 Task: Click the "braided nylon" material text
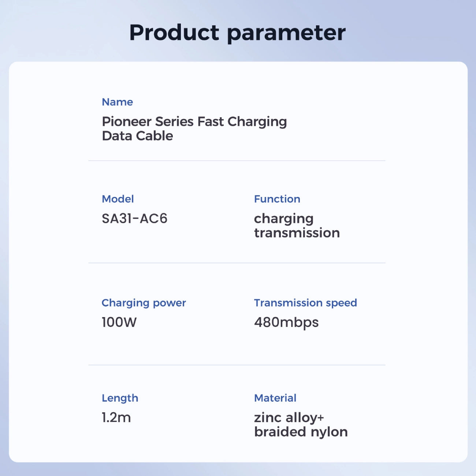(301, 432)
